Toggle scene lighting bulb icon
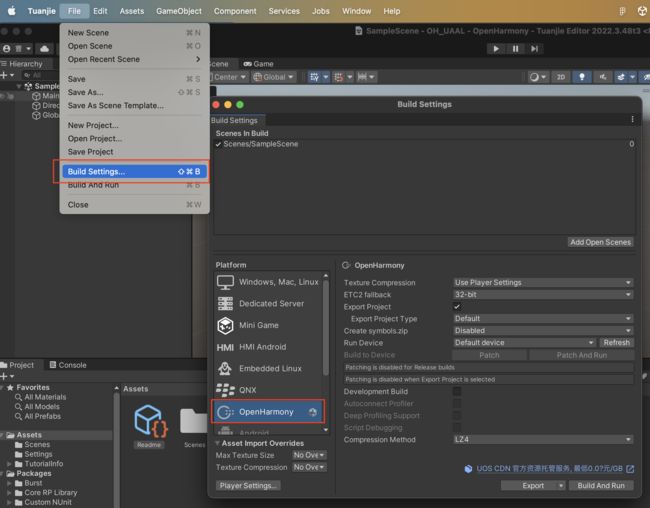Screen dimensions: 650x508 [582, 77]
